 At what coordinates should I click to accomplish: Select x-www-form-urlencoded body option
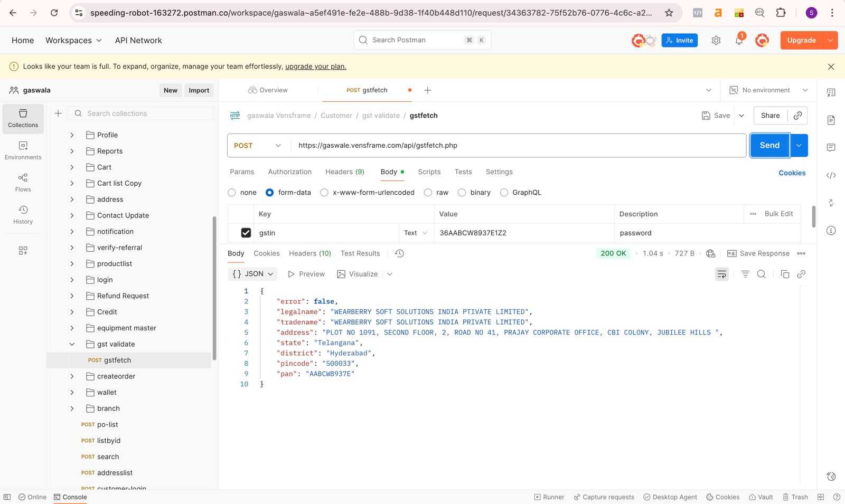[x=325, y=193]
